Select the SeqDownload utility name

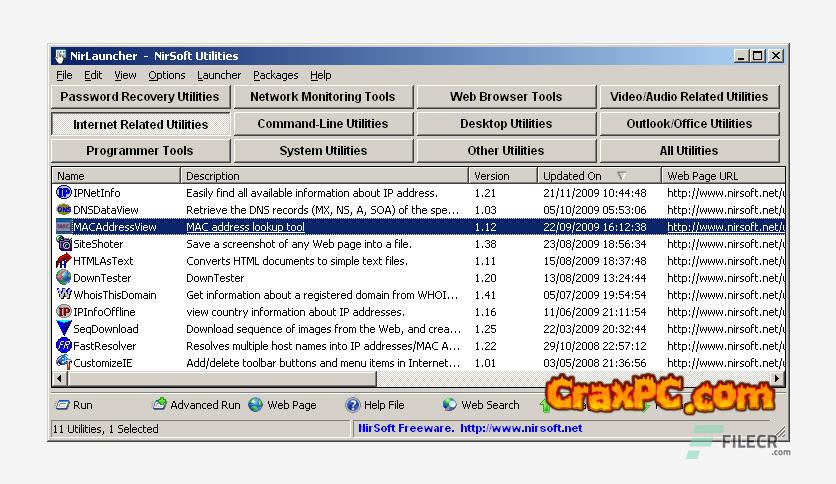106,329
